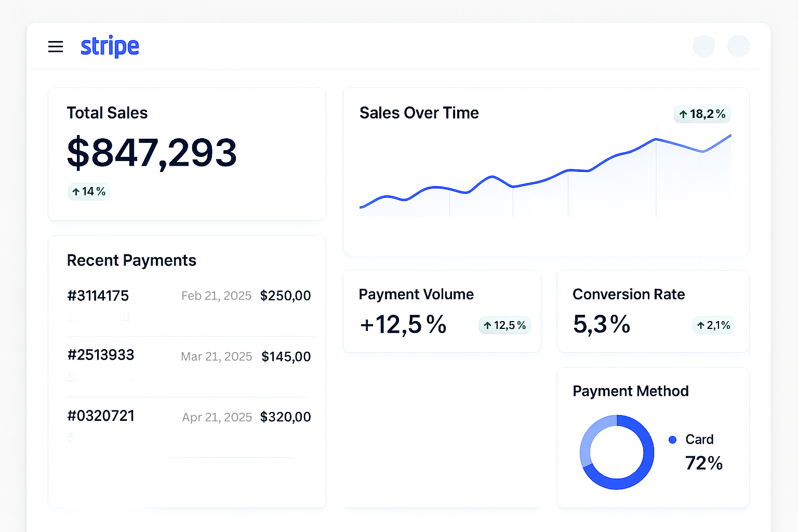Image resolution: width=798 pixels, height=532 pixels.
Task: Click the left circular avatar in header
Action: pyautogui.click(x=704, y=46)
